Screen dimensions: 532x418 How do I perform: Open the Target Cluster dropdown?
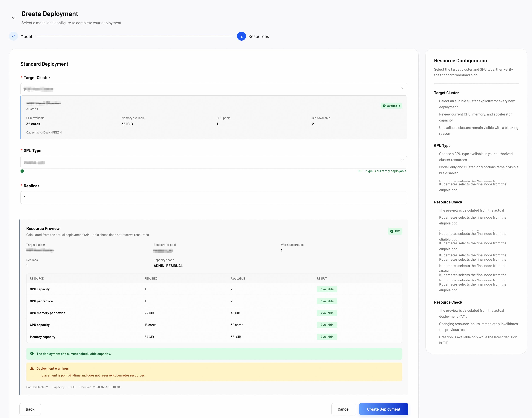(x=214, y=89)
